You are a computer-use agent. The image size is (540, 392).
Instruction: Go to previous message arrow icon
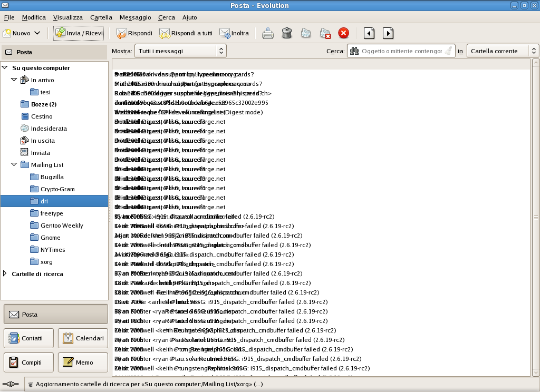[369, 33]
